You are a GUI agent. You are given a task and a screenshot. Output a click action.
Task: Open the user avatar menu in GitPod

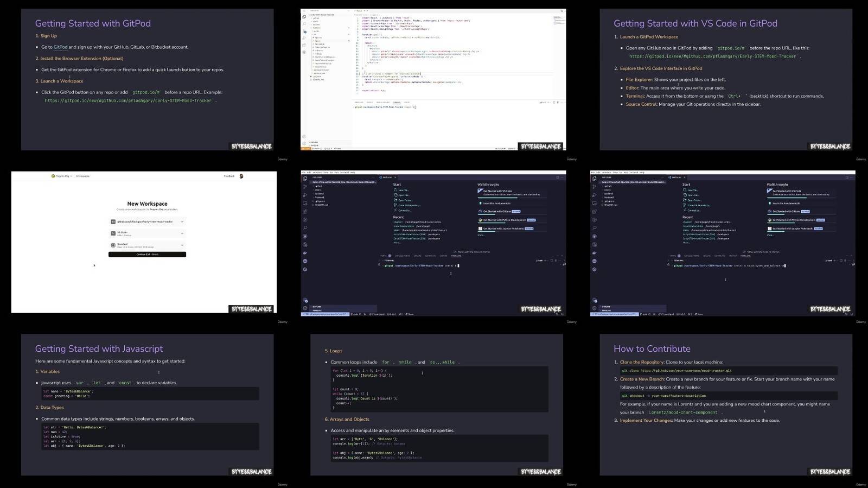(241, 176)
